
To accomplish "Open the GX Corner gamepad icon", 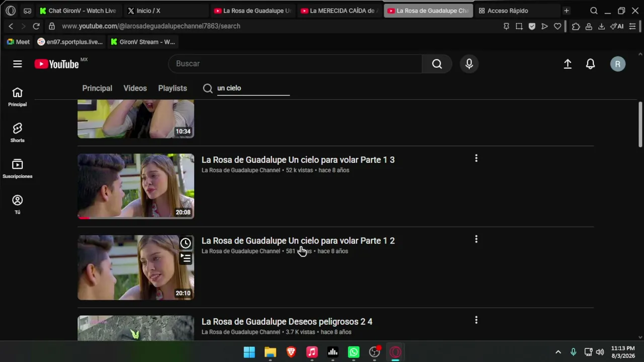I will tap(27, 11).
